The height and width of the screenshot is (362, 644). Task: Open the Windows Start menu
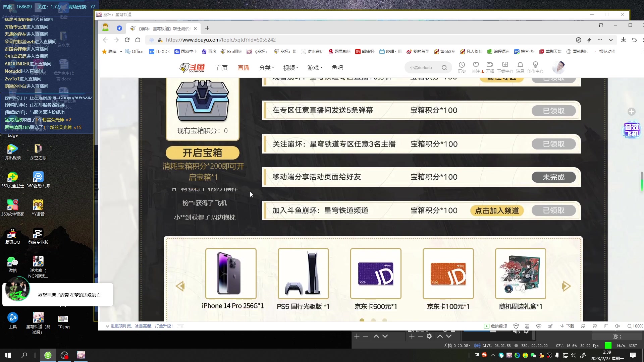[x=8, y=355]
